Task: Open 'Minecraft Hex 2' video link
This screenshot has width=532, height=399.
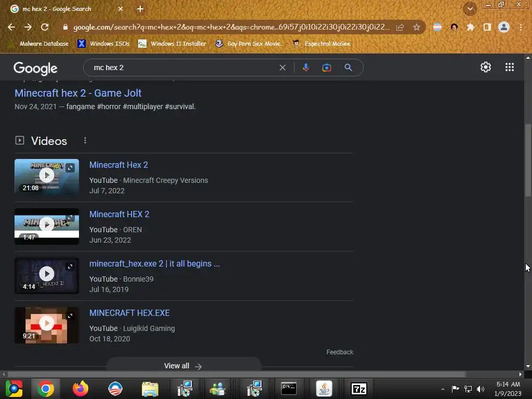Action: point(119,165)
